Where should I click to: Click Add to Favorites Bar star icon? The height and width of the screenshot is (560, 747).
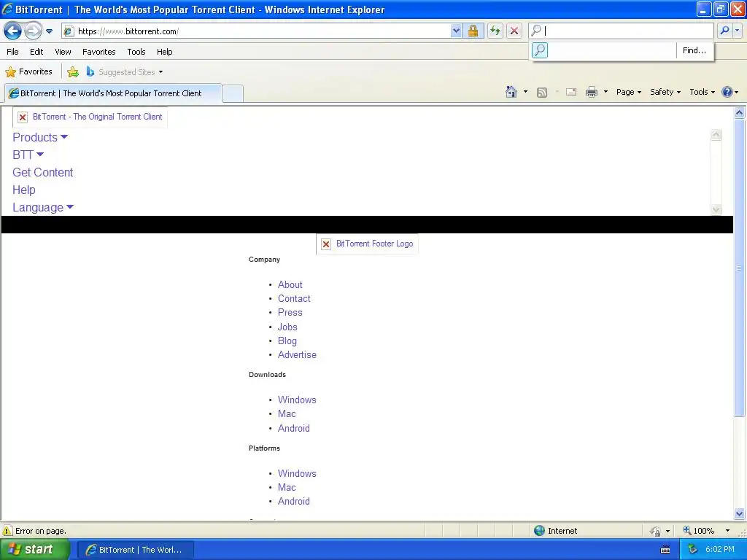pyautogui.click(x=73, y=72)
